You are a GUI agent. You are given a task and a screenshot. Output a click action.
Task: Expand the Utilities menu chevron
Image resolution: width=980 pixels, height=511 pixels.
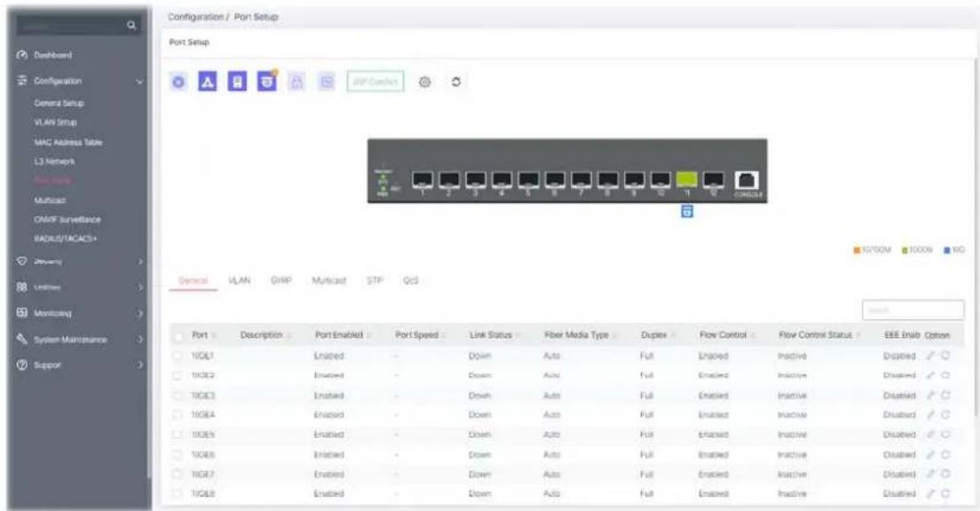point(140,287)
